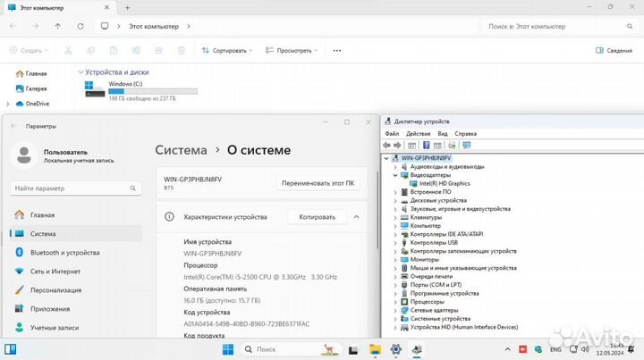The image size is (644, 360).
Task: Expand the Процессоры node
Action: click(x=395, y=302)
